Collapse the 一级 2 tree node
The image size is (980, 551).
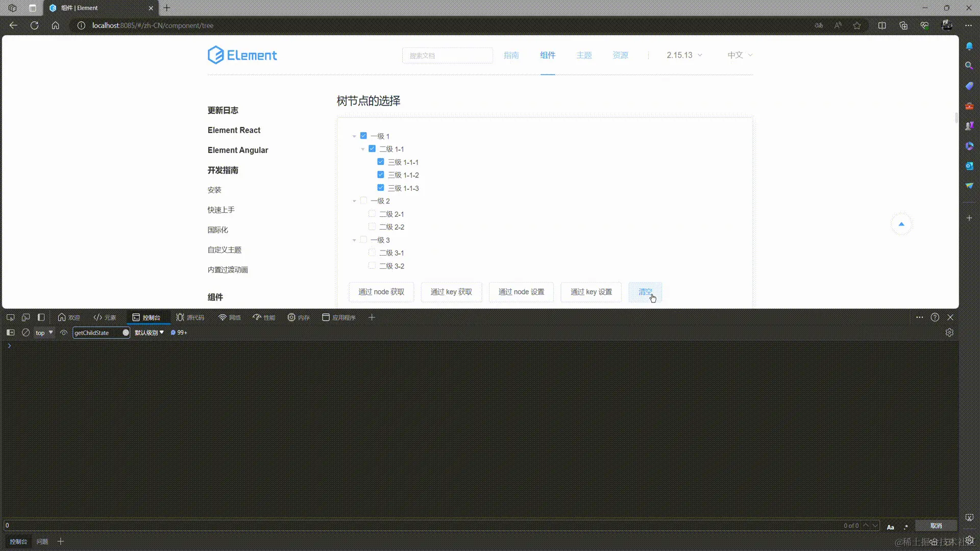(355, 201)
